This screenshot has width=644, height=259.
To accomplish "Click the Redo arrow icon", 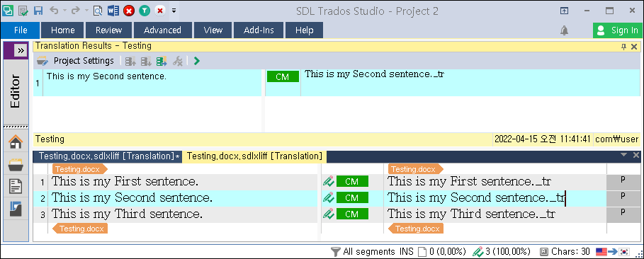I will (x=75, y=11).
